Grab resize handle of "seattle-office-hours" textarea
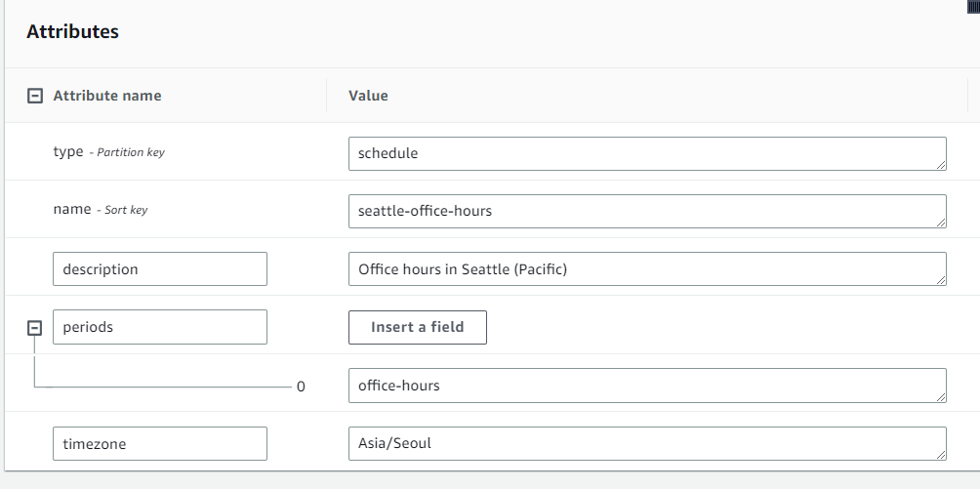Screen dimensions: 980x489 coord(940,222)
